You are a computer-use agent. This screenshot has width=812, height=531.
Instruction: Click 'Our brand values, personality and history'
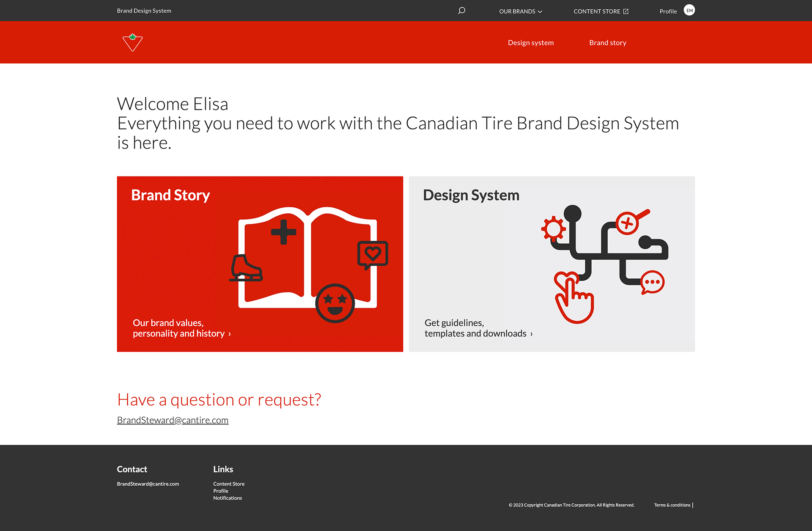point(182,328)
